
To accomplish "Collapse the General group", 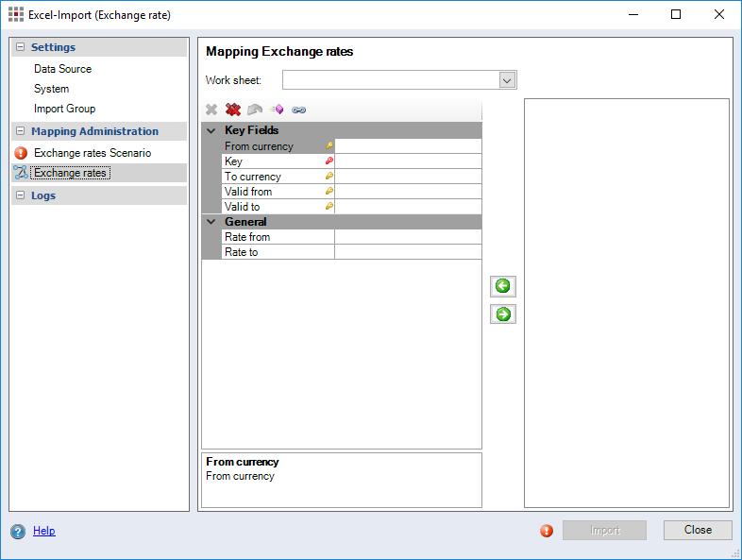I will (x=211, y=222).
